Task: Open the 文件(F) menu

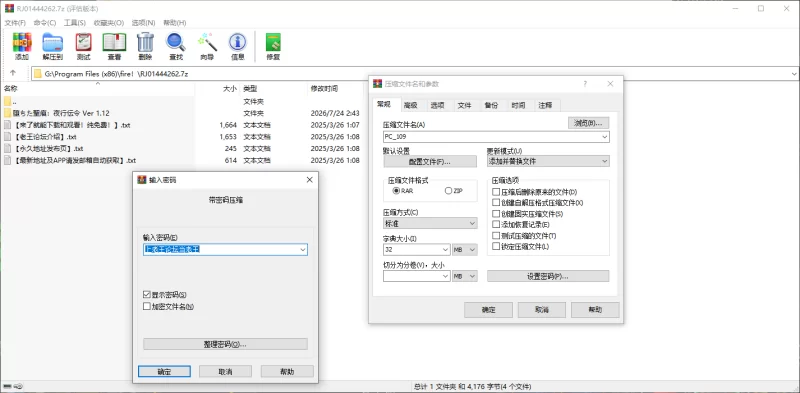Action: pos(15,23)
